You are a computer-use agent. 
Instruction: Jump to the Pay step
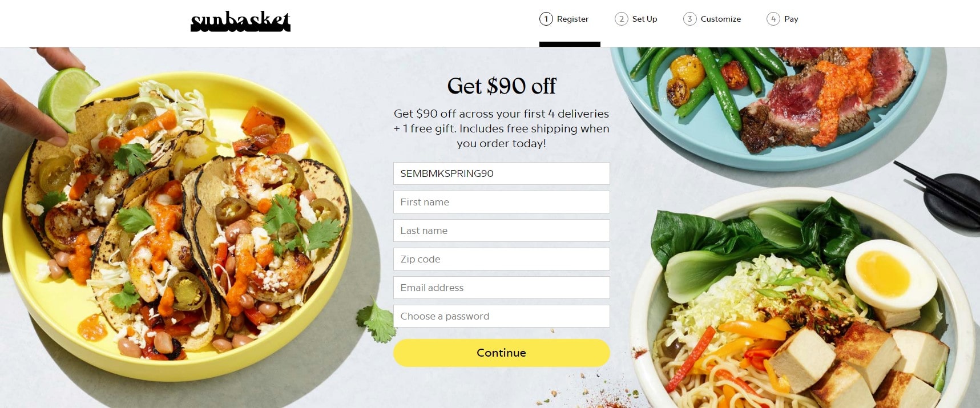click(x=791, y=19)
